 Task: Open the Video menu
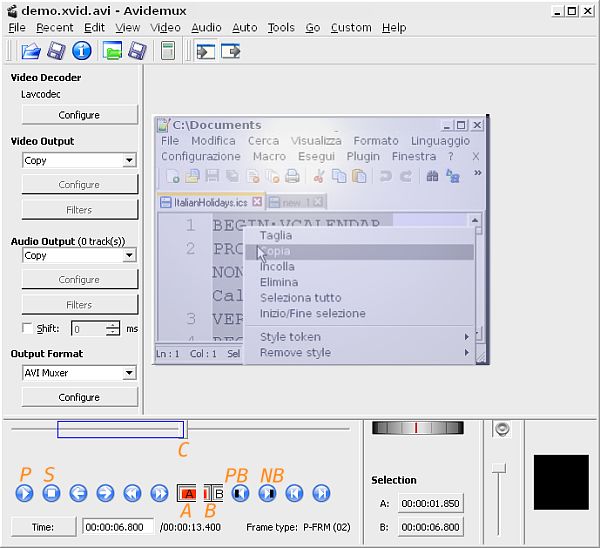click(165, 28)
